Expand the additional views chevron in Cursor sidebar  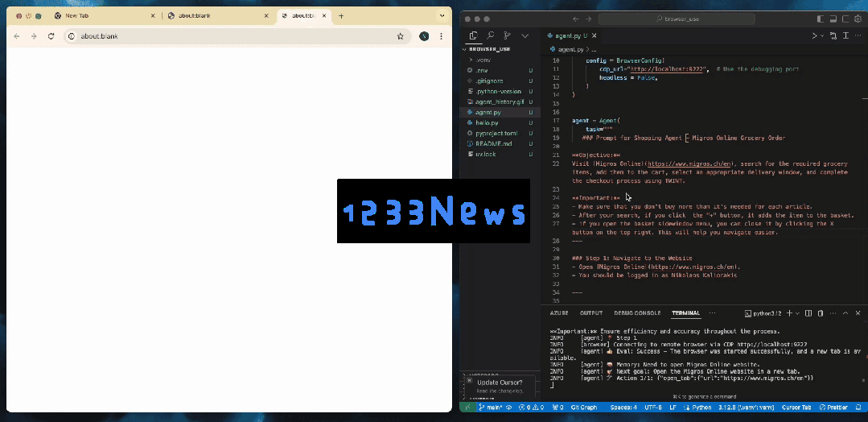click(525, 35)
